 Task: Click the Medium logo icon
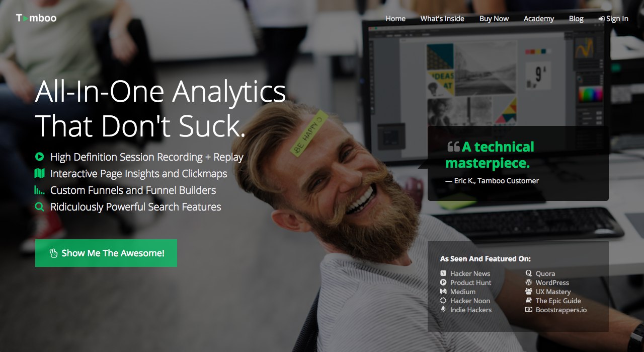[x=443, y=292]
